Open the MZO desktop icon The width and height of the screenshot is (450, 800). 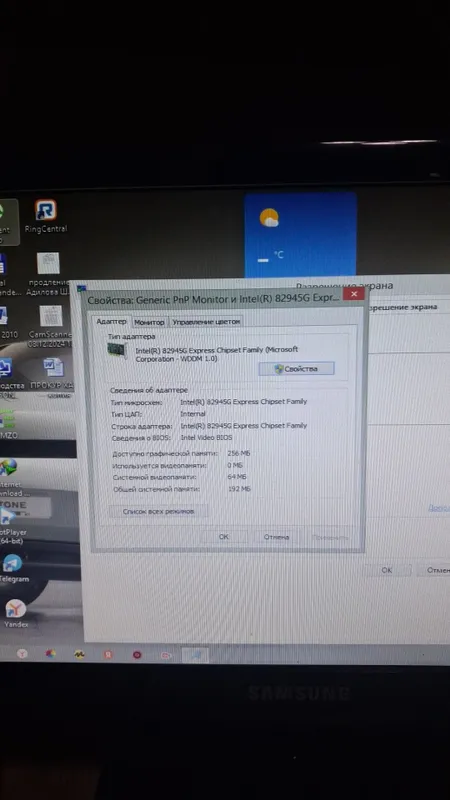click(x=8, y=422)
